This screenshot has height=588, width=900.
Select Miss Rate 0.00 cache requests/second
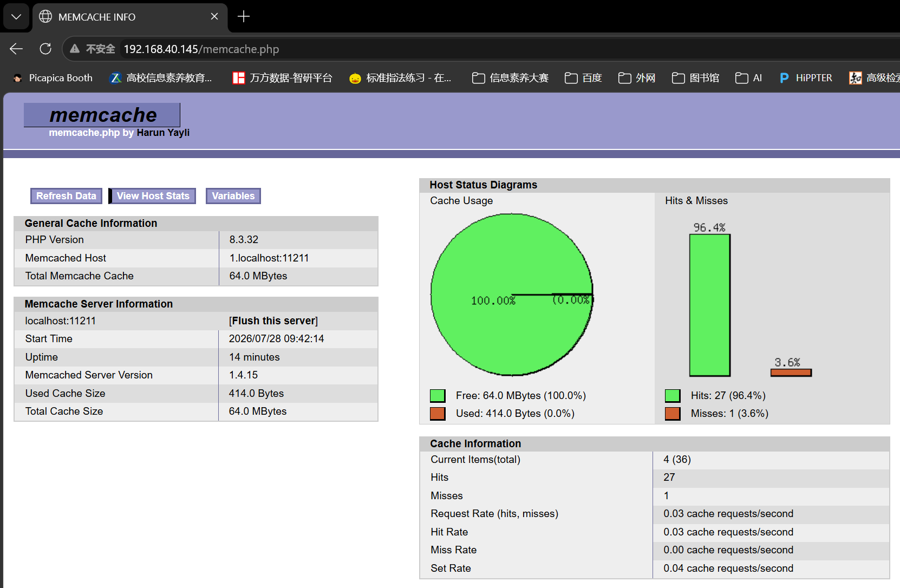coord(728,550)
